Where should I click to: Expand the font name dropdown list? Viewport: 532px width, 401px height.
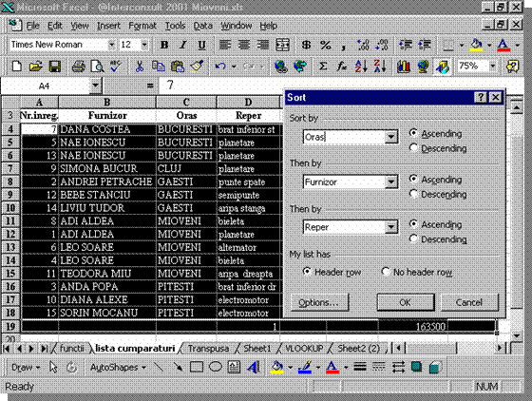111,45
